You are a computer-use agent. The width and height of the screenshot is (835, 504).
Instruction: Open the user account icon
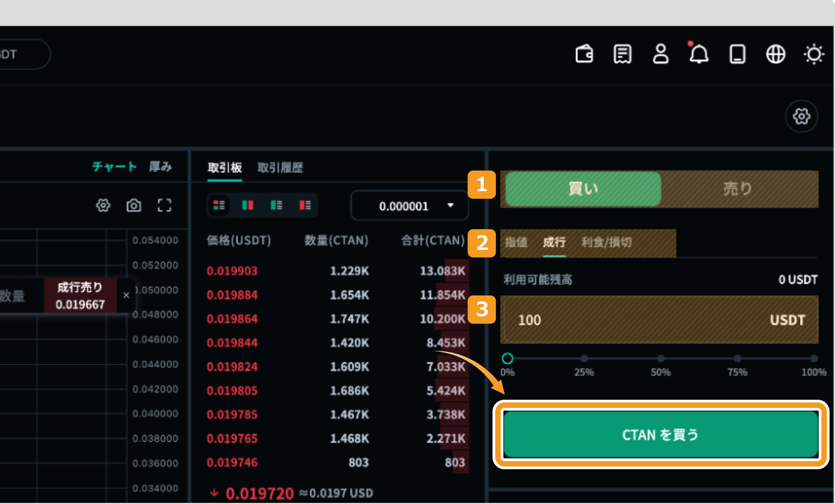pyautogui.click(x=660, y=54)
